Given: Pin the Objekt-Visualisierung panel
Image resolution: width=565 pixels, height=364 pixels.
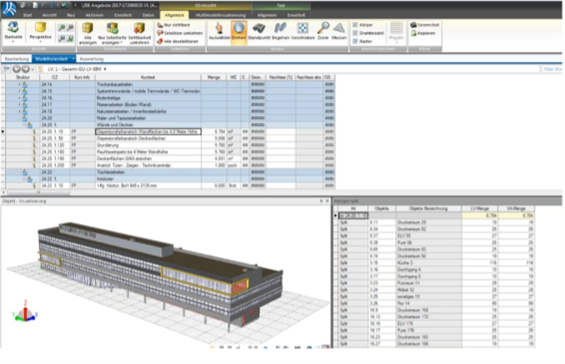Looking at the screenshot, I should tap(321, 201).
